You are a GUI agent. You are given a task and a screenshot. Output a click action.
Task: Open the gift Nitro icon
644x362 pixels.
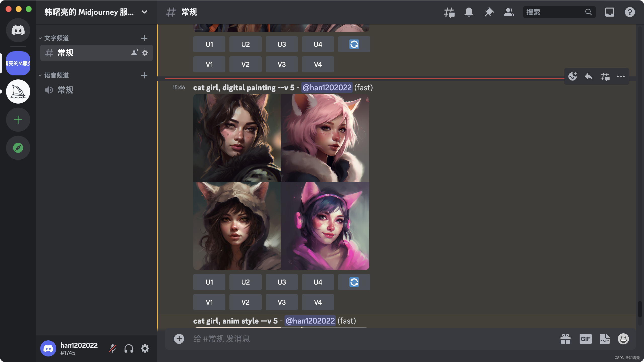point(565,339)
